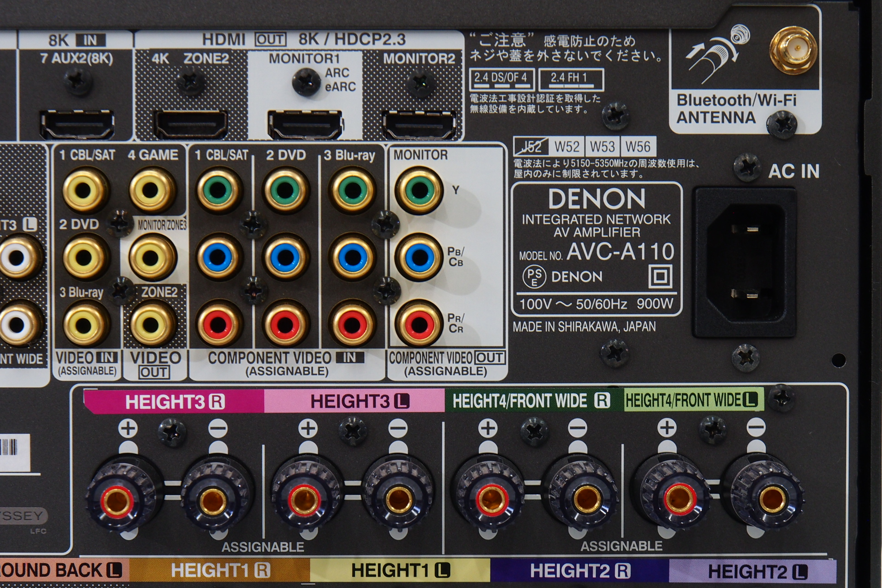The height and width of the screenshot is (588, 882).
Task: Click the plus symbol above HEIGHT3 L terminal
Action: coord(308,428)
